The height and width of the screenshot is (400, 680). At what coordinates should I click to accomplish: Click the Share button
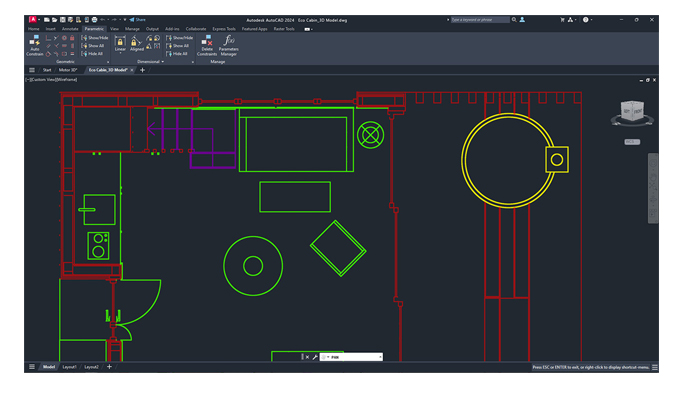click(x=138, y=19)
